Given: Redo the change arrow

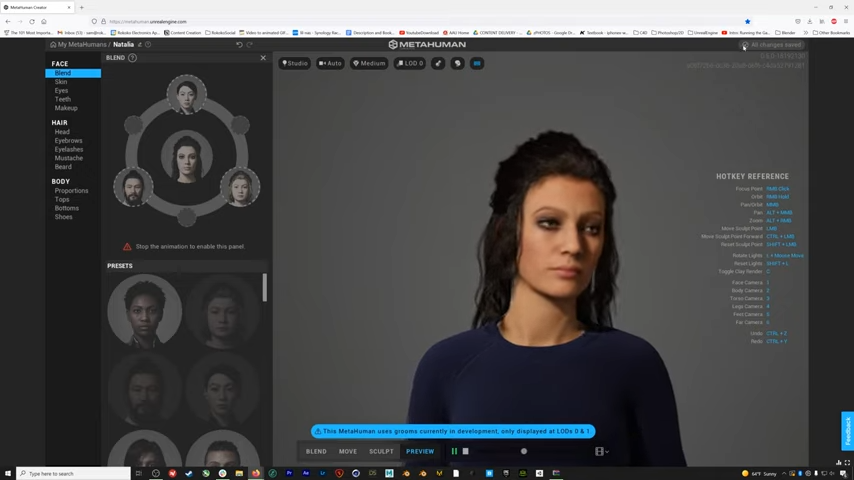Looking at the screenshot, I should tap(249, 45).
